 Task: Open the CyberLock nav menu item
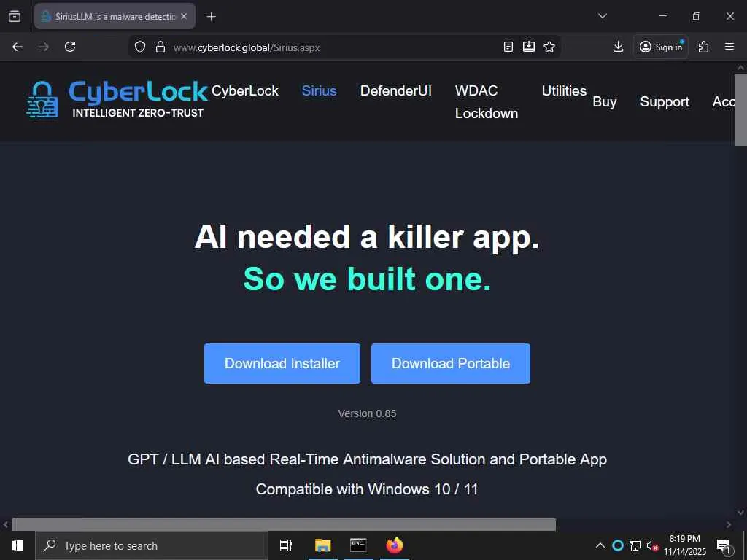pyautogui.click(x=245, y=90)
